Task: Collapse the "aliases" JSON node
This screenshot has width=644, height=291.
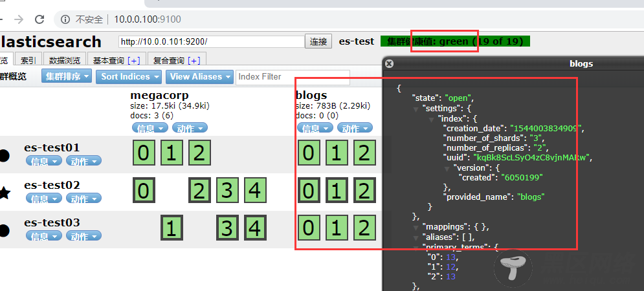Action: click(416, 237)
